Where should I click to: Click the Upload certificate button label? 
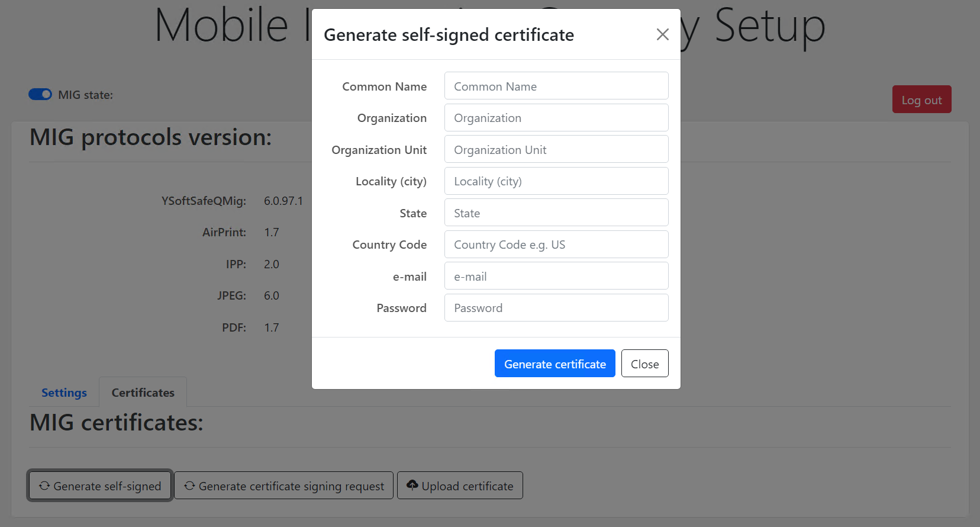(x=467, y=486)
